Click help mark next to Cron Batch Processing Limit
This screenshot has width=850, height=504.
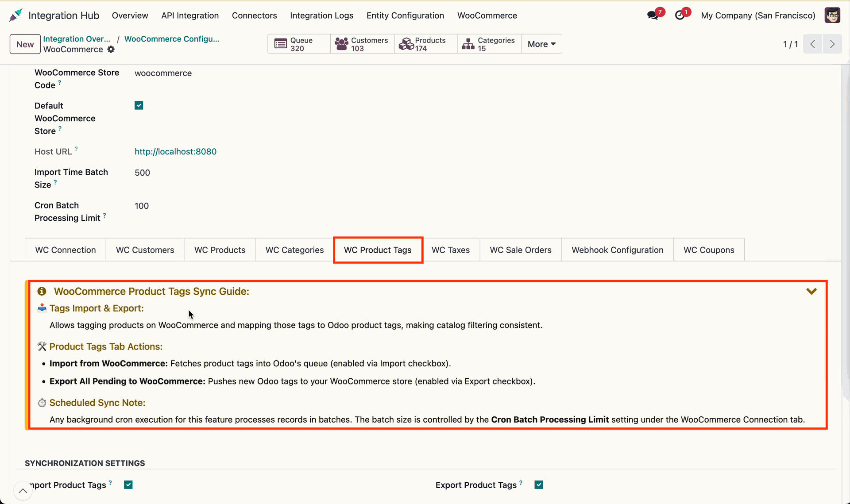[x=104, y=215]
